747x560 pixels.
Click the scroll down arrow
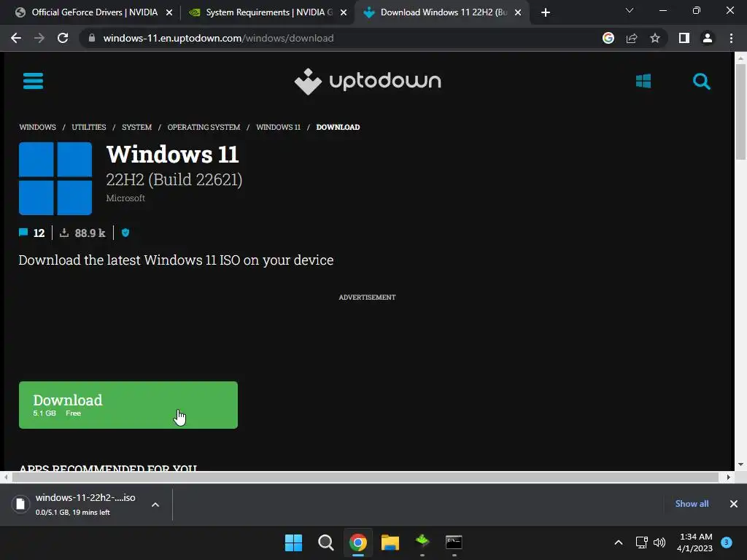pos(740,464)
